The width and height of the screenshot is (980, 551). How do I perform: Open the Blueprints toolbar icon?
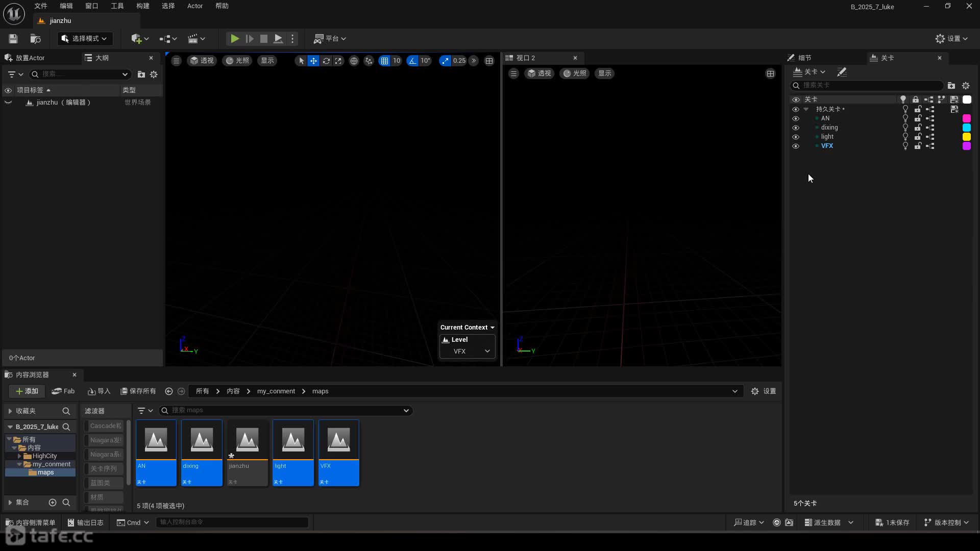(x=167, y=38)
